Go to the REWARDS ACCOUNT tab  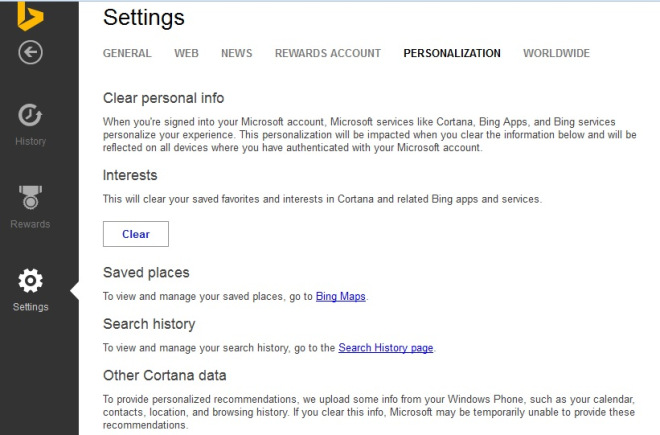tap(328, 53)
